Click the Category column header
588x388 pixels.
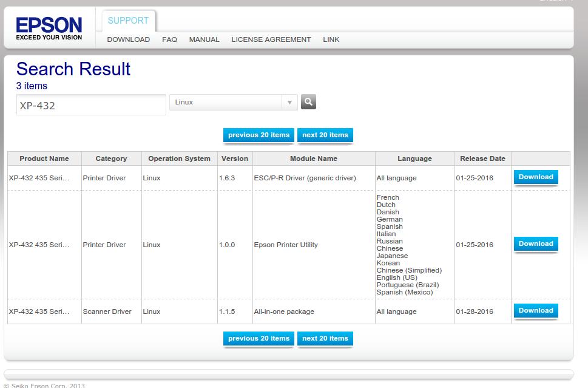pos(112,158)
